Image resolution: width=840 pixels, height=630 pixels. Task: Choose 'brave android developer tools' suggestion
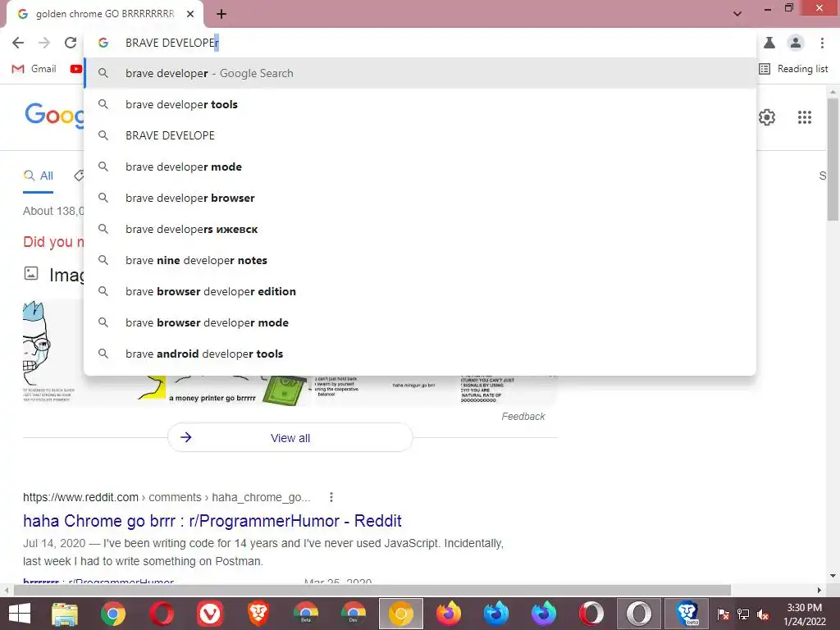click(x=420, y=354)
